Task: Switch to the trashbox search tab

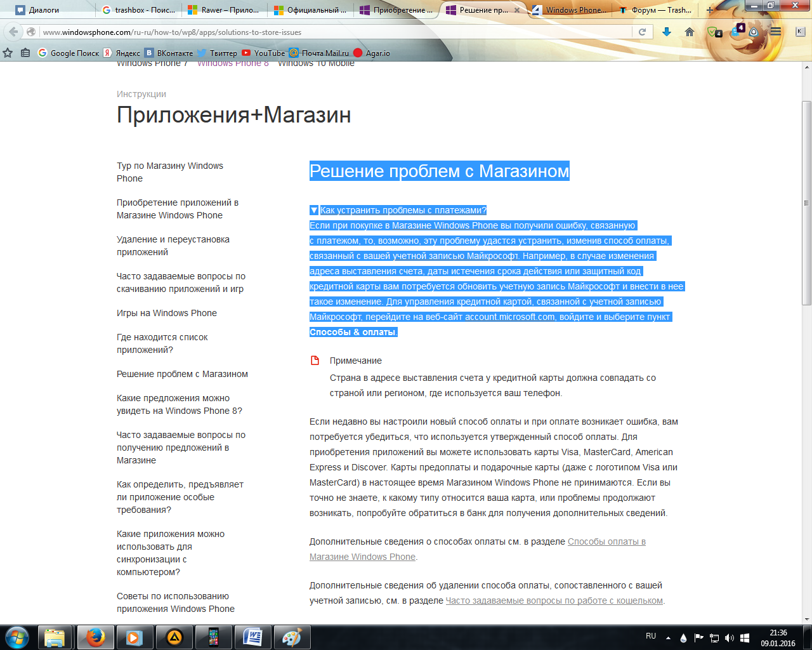Action: (139, 10)
